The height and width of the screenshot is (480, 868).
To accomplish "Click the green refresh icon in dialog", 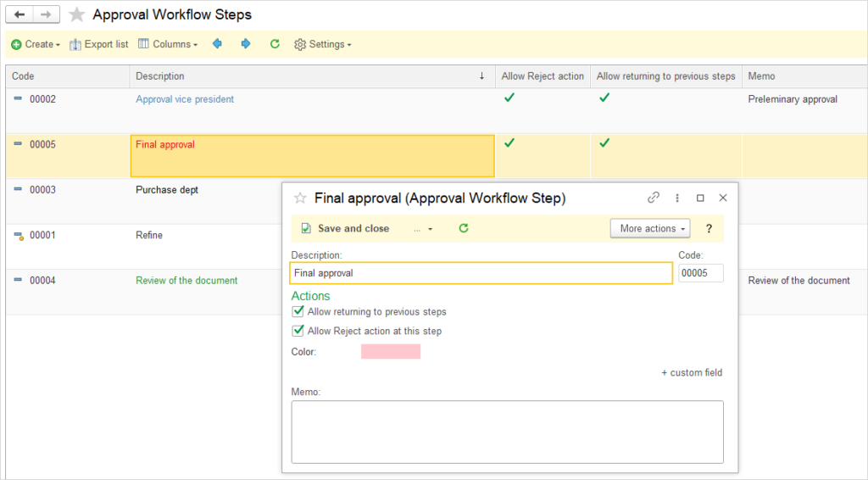I will [x=464, y=228].
